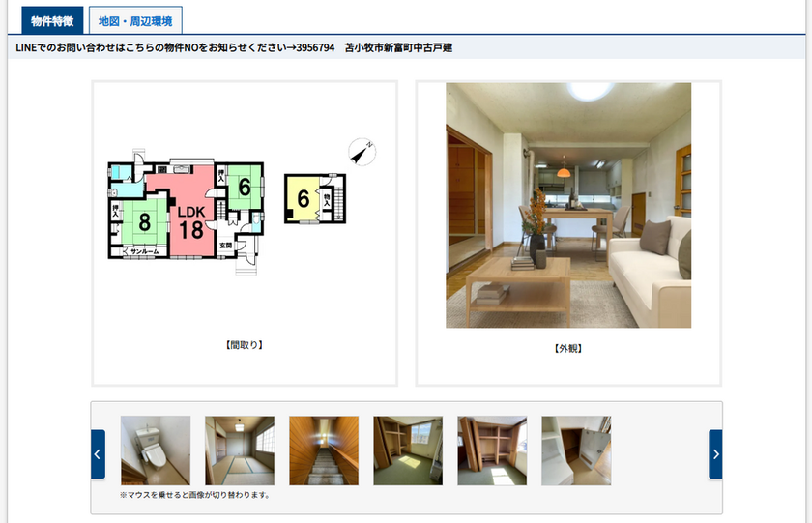Screen dimensions: 812x523
Task: Click the next arrow in the photo carousel
Action: coord(715,454)
